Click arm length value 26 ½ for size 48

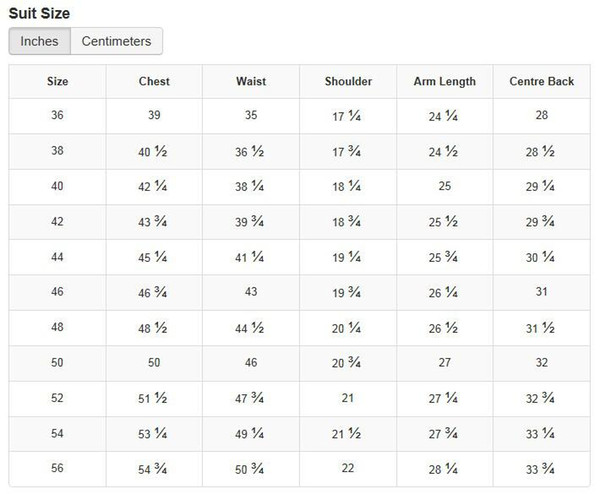443,328
